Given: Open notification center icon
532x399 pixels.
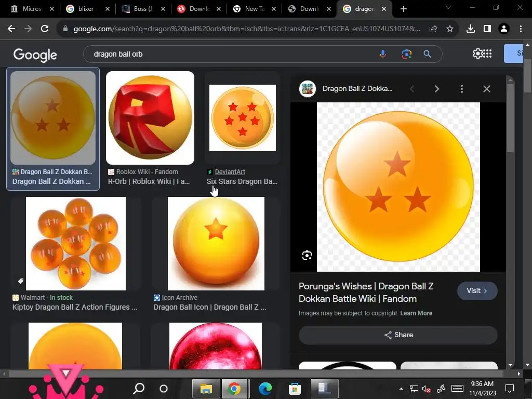Looking at the screenshot, I should pyautogui.click(x=510, y=389).
